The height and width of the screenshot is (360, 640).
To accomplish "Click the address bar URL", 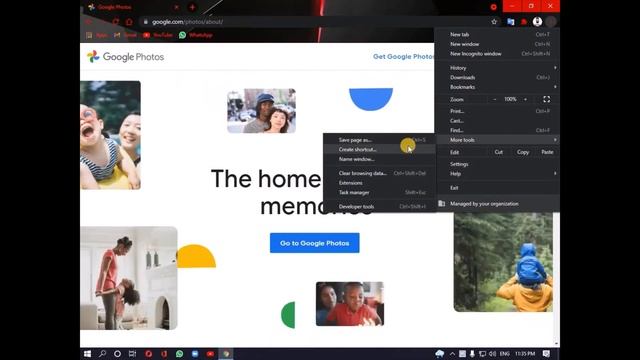I will (187, 22).
